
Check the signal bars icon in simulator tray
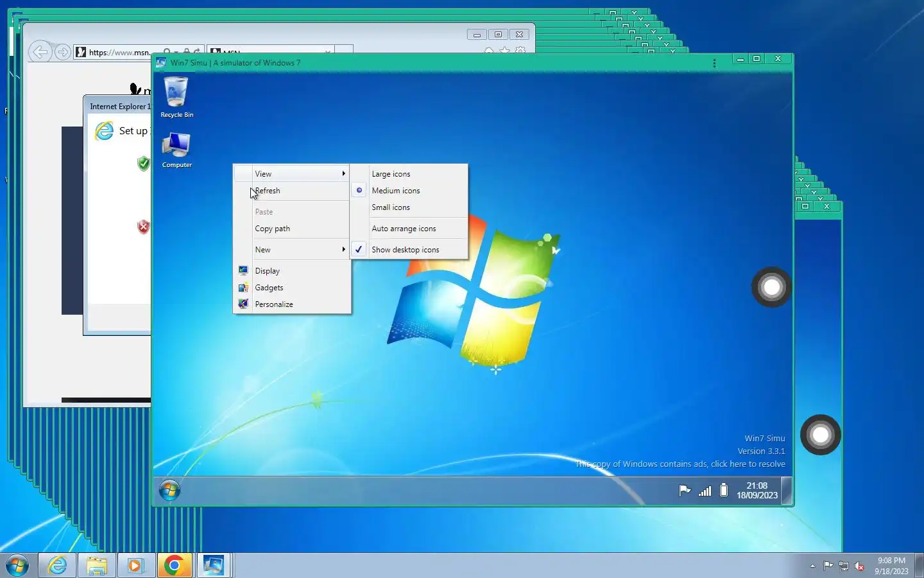705,491
